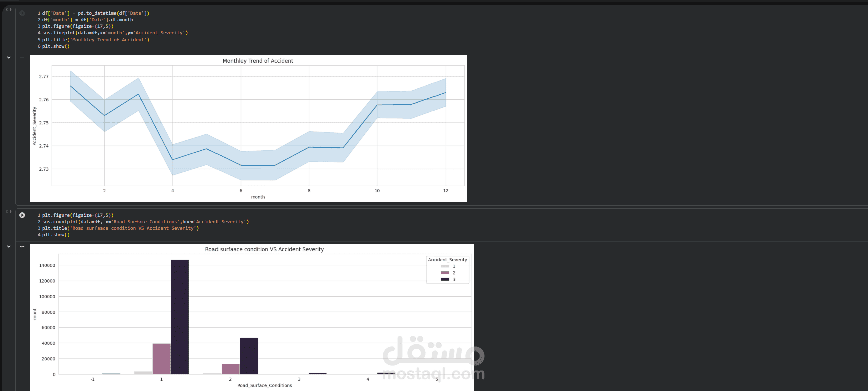Viewport: 868px width, 391px height.
Task: Open output options for the lineplot cell
Action: tap(22, 58)
